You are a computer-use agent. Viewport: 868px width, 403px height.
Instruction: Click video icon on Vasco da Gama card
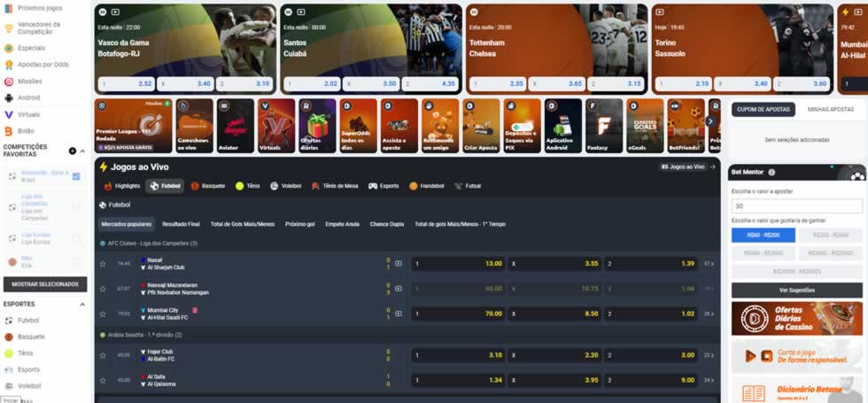point(115,12)
